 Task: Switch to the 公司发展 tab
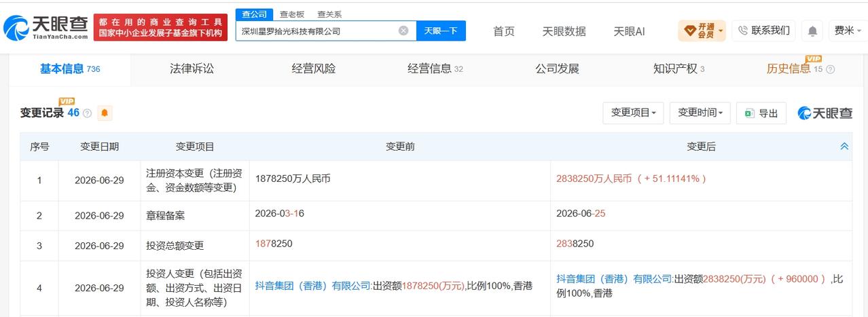pyautogui.click(x=557, y=69)
